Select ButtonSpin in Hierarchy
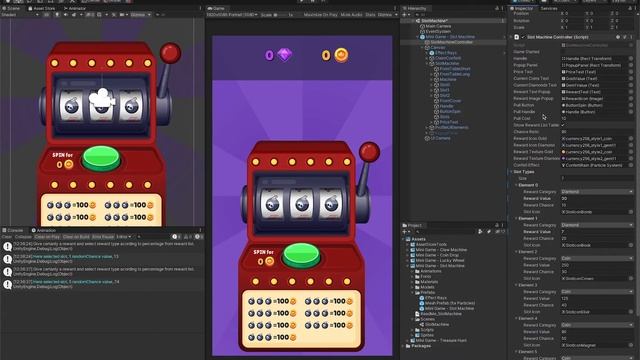 [x=450, y=111]
